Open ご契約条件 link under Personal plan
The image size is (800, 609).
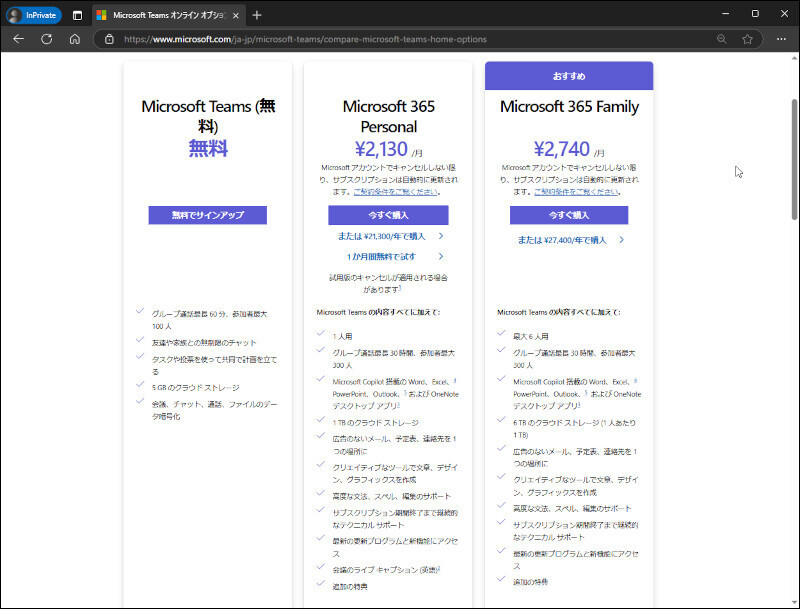point(395,192)
